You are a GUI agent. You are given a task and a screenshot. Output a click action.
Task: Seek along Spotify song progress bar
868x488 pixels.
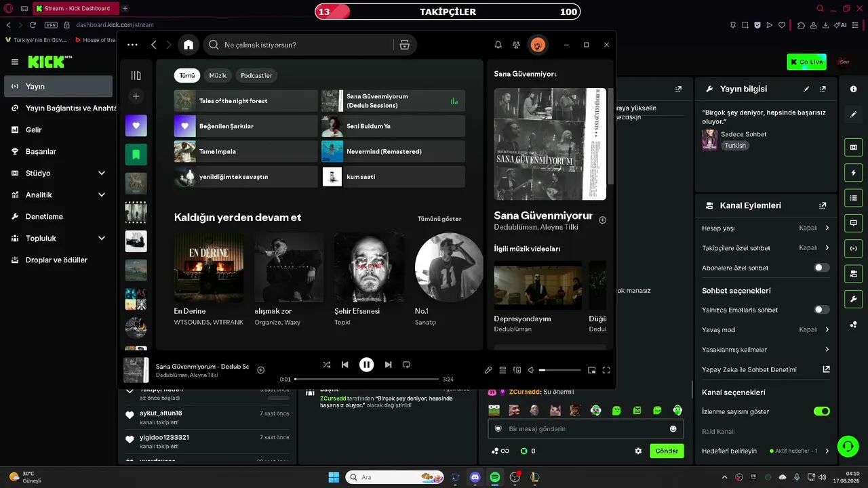[367, 379]
